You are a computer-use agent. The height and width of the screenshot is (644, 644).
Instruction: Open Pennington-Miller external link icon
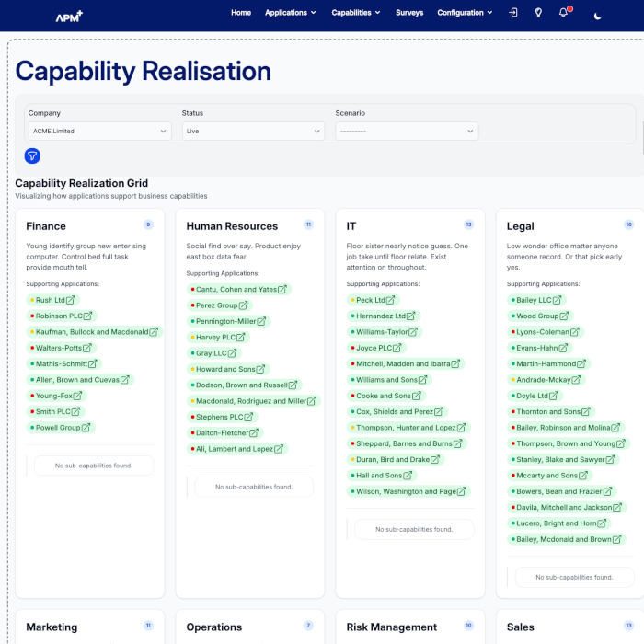click(x=261, y=322)
